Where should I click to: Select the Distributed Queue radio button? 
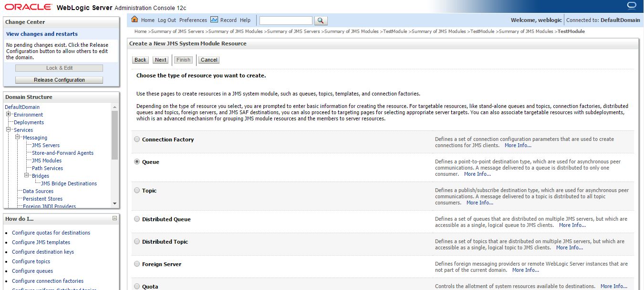coord(137,219)
